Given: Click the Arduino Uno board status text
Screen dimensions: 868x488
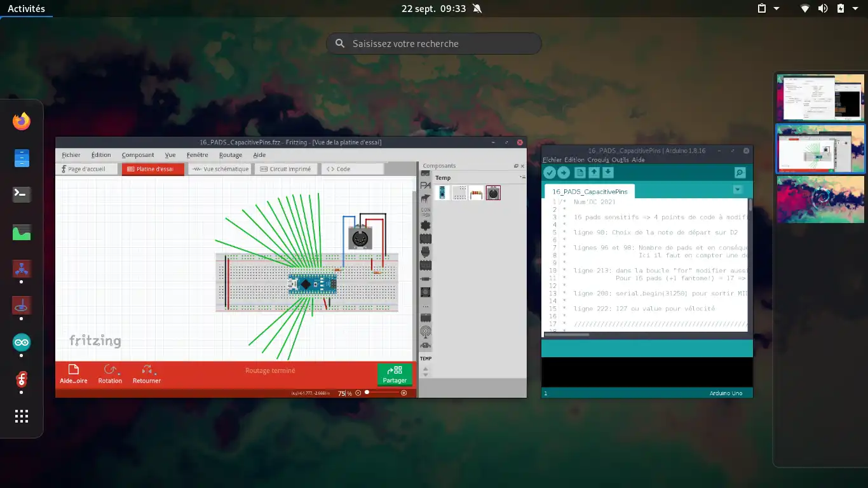Looking at the screenshot, I should (726, 393).
